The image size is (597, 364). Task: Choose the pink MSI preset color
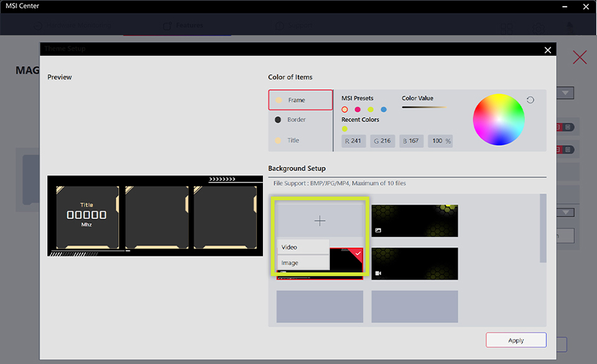pos(358,109)
